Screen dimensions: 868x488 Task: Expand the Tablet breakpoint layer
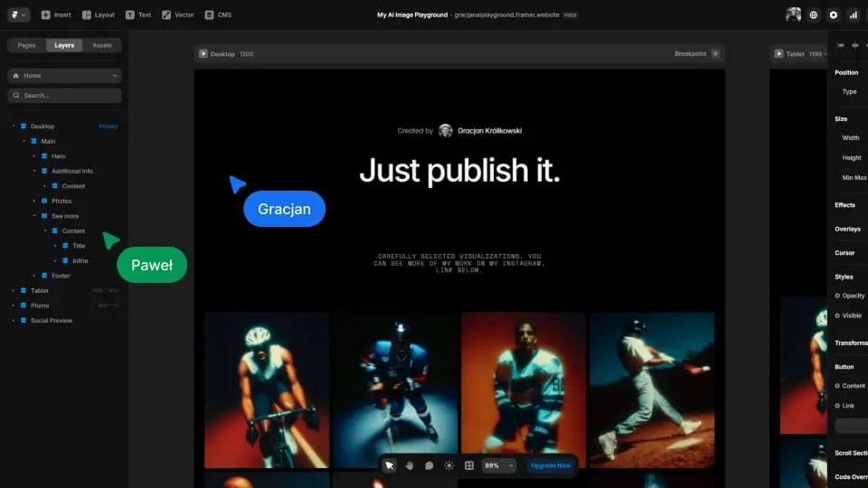14,290
